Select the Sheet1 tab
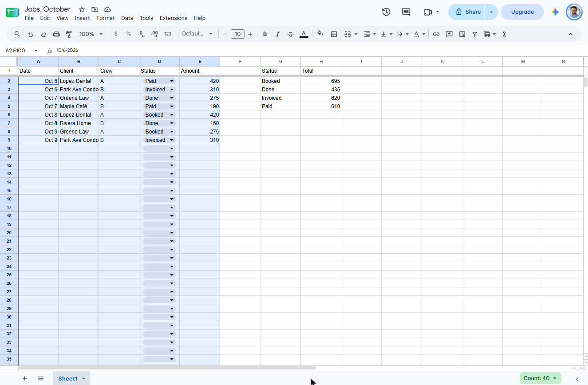Image resolution: width=588 pixels, height=385 pixels. pos(71,378)
